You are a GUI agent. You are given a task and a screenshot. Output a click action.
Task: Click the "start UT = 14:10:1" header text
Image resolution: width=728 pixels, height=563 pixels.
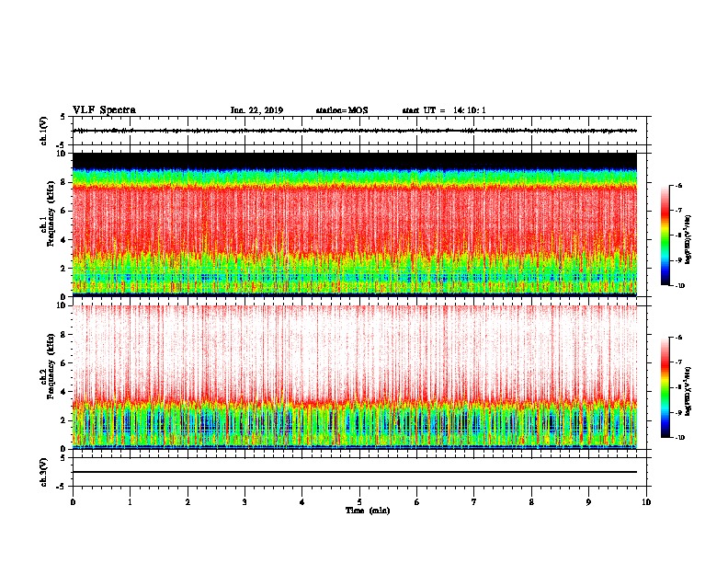pos(444,110)
